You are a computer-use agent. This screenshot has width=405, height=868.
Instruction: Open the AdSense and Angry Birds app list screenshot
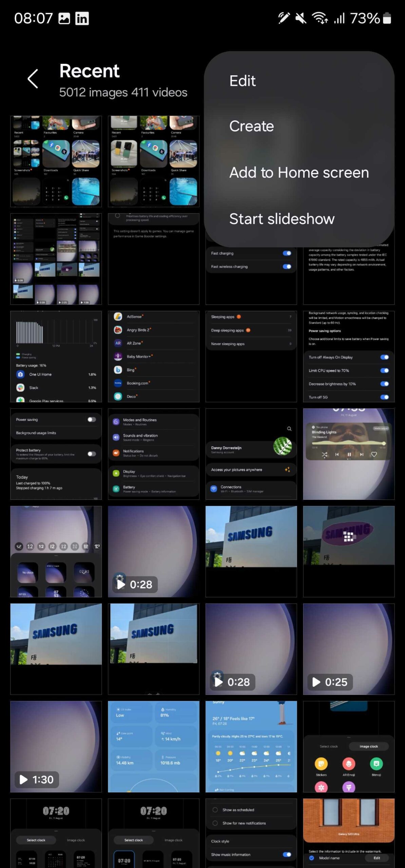153,356
